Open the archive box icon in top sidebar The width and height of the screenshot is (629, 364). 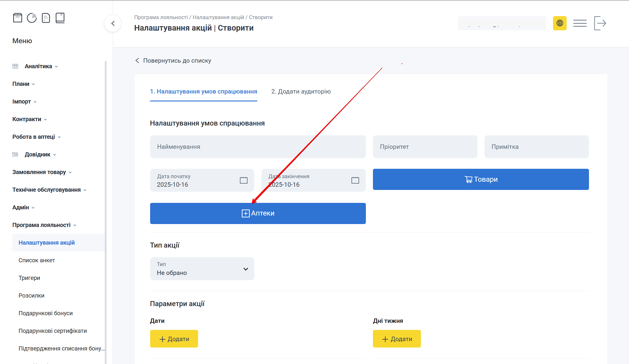coord(18,18)
